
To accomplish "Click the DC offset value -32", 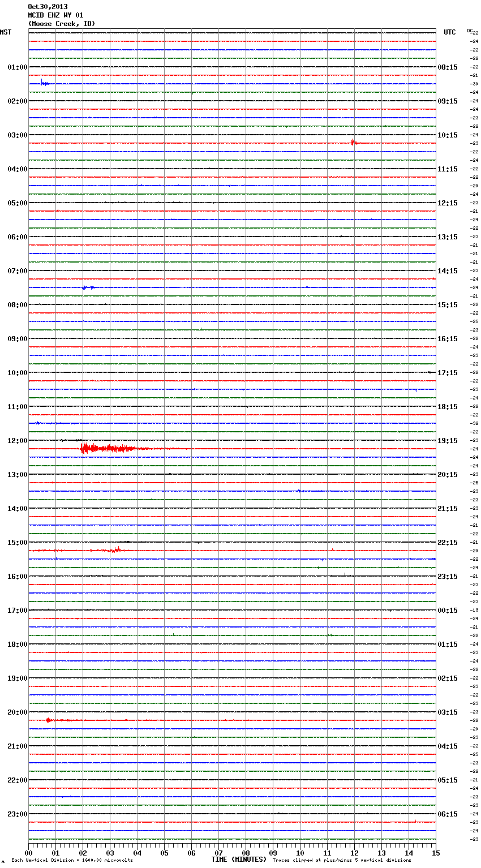I will click(474, 424).
